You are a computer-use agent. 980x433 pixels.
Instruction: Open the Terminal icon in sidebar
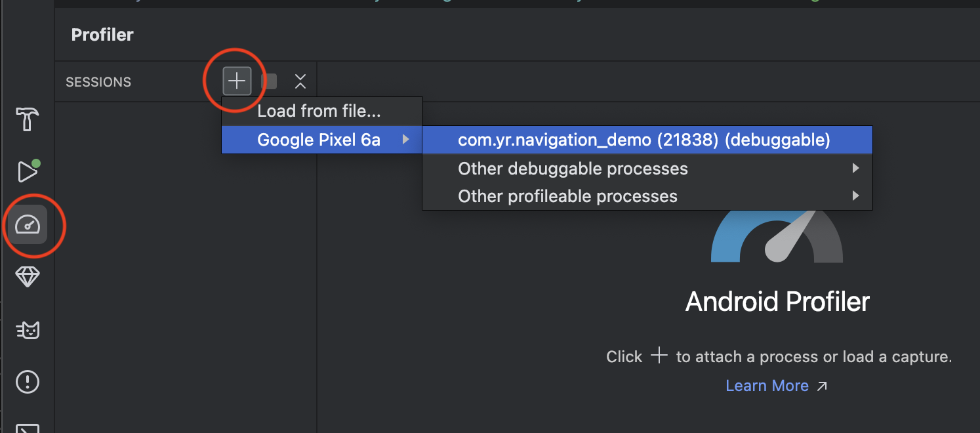point(28,426)
